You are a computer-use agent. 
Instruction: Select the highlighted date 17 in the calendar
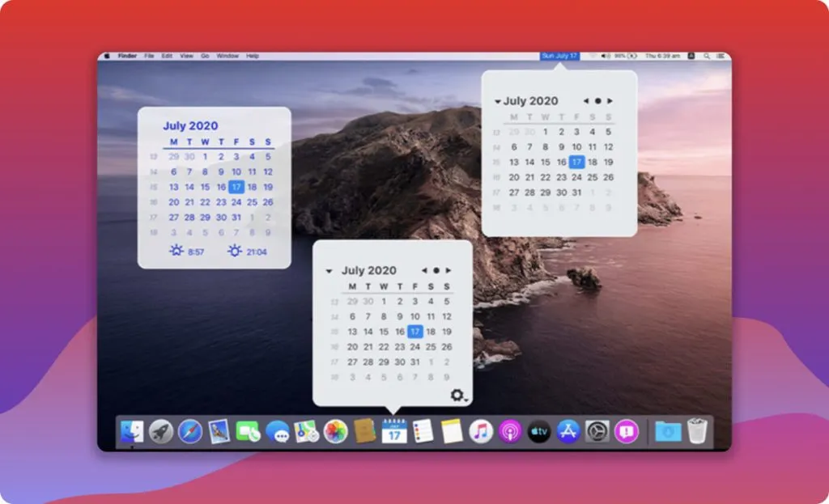point(416,332)
